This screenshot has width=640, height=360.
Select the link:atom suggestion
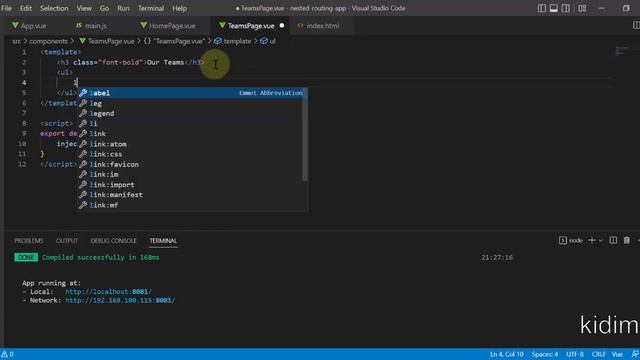190,144
